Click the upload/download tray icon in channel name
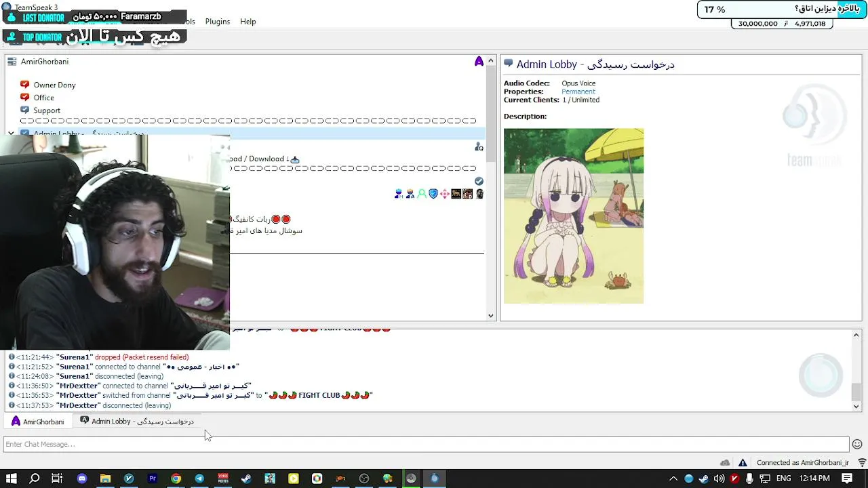Image resolution: width=868 pixels, height=488 pixels. [x=294, y=159]
